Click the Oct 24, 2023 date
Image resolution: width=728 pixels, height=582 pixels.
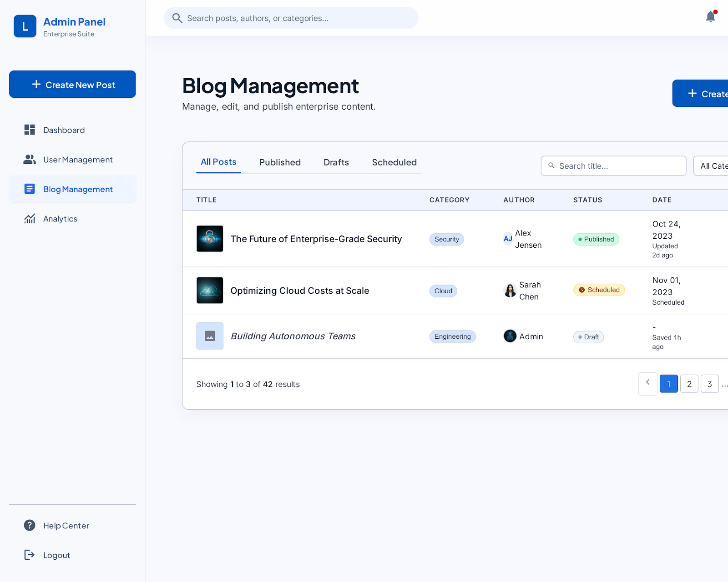(667, 230)
